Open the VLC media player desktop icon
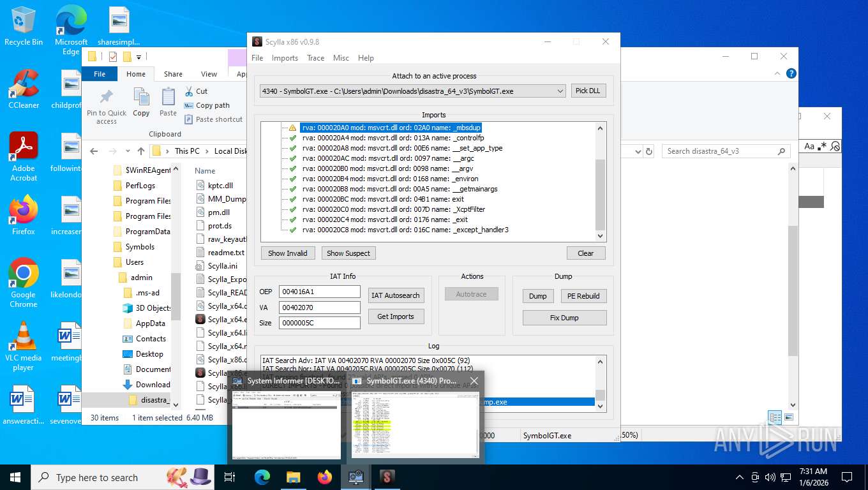The width and height of the screenshot is (868, 490). 24,346
